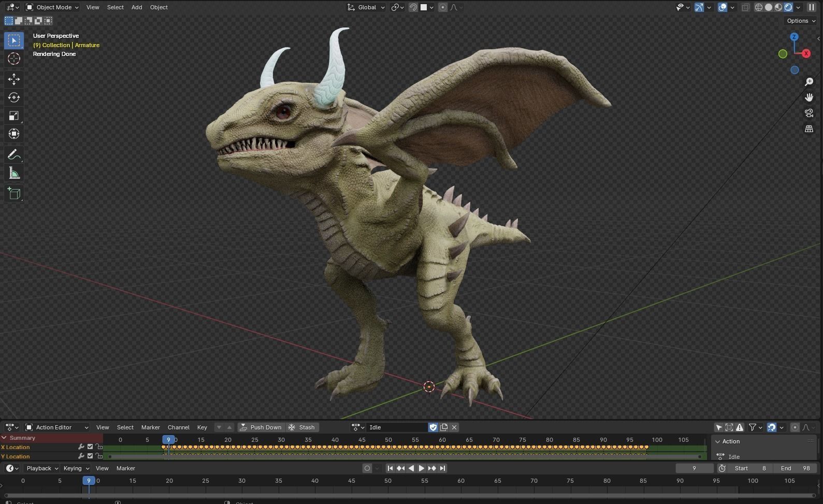The width and height of the screenshot is (823, 504).
Task: Click the Stash button
Action: (x=302, y=427)
